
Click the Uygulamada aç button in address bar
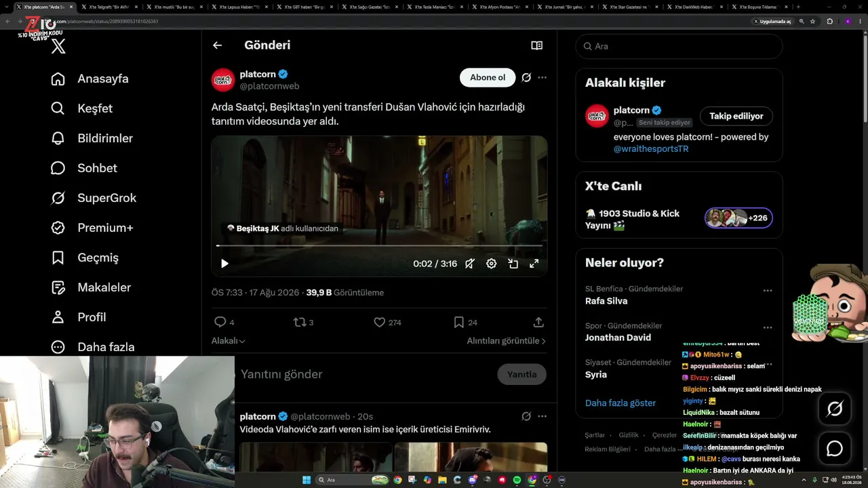click(x=772, y=21)
